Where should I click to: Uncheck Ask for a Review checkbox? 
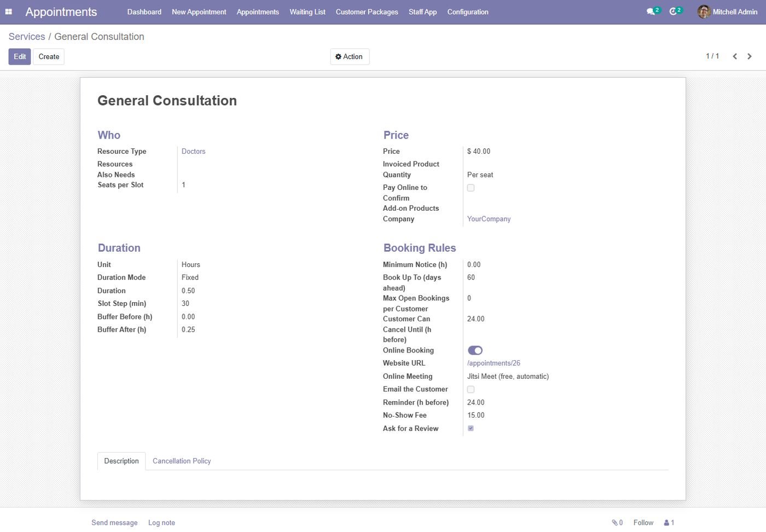(x=471, y=429)
